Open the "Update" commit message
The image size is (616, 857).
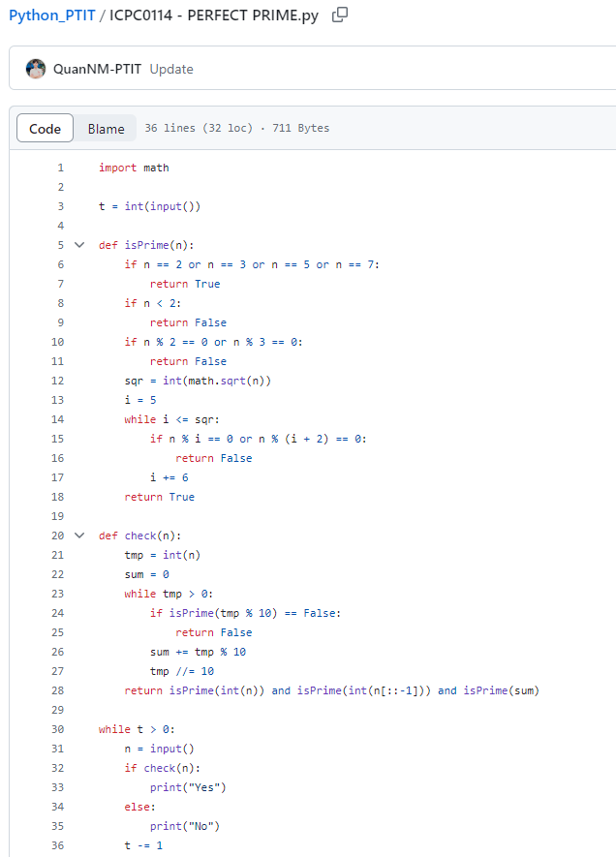tap(171, 69)
